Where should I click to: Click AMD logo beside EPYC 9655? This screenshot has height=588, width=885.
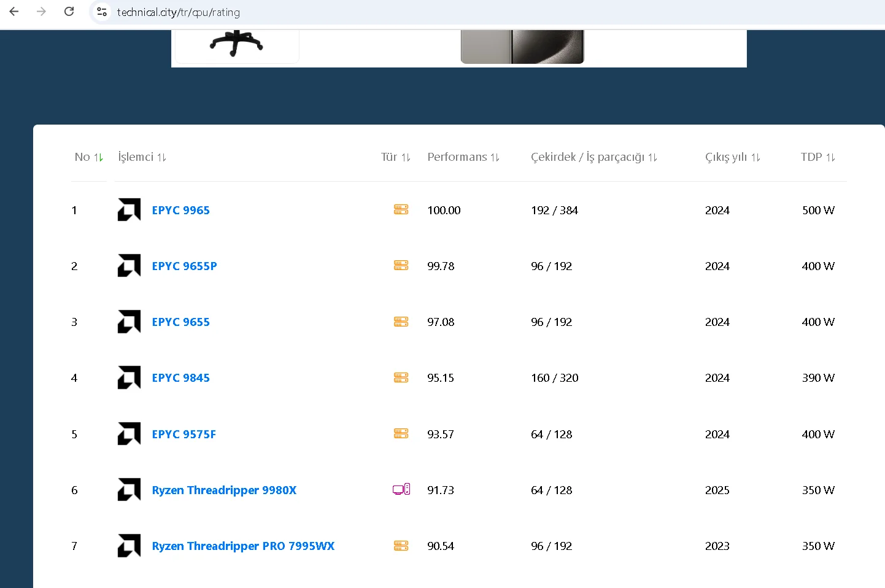pyautogui.click(x=129, y=322)
